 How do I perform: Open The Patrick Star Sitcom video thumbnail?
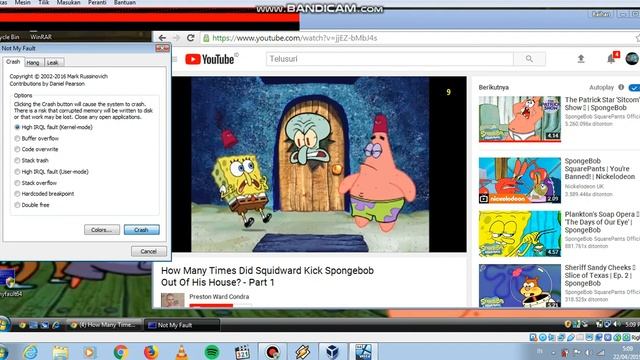point(520,119)
